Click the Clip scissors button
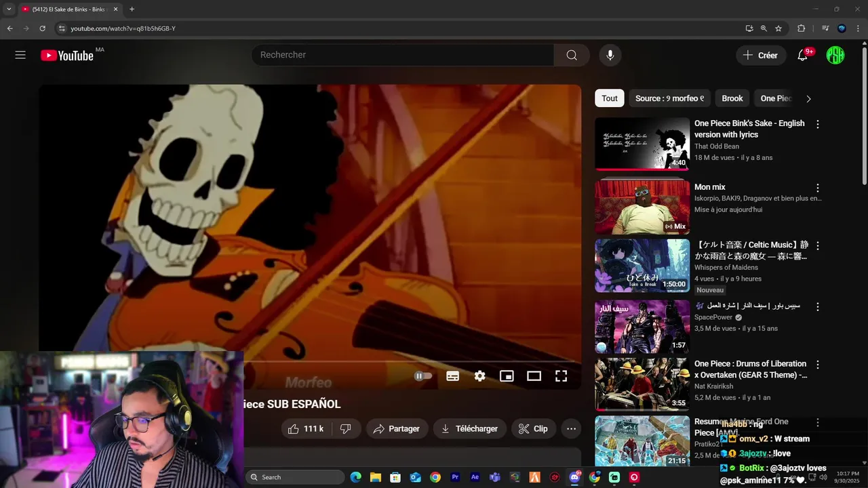The height and width of the screenshot is (488, 868). click(534, 428)
